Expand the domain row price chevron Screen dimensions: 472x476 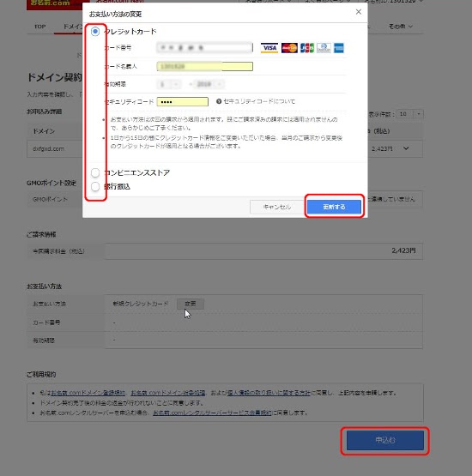click(406, 148)
